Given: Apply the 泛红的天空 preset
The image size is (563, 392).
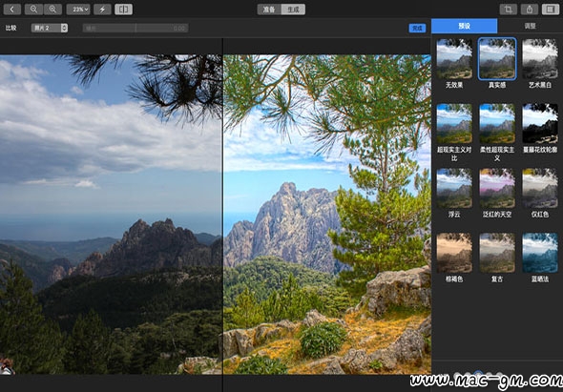Looking at the screenshot, I should (497, 188).
